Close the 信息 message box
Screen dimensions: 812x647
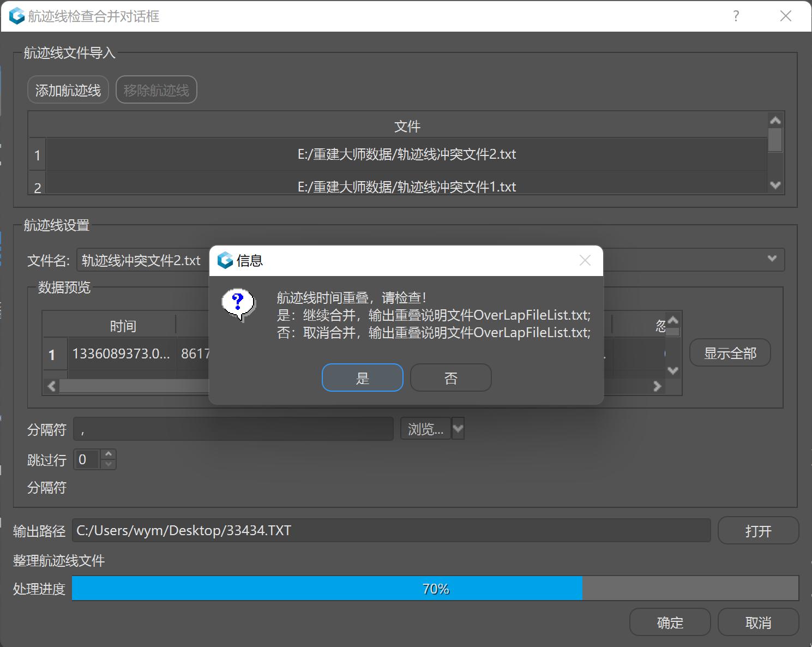point(585,261)
